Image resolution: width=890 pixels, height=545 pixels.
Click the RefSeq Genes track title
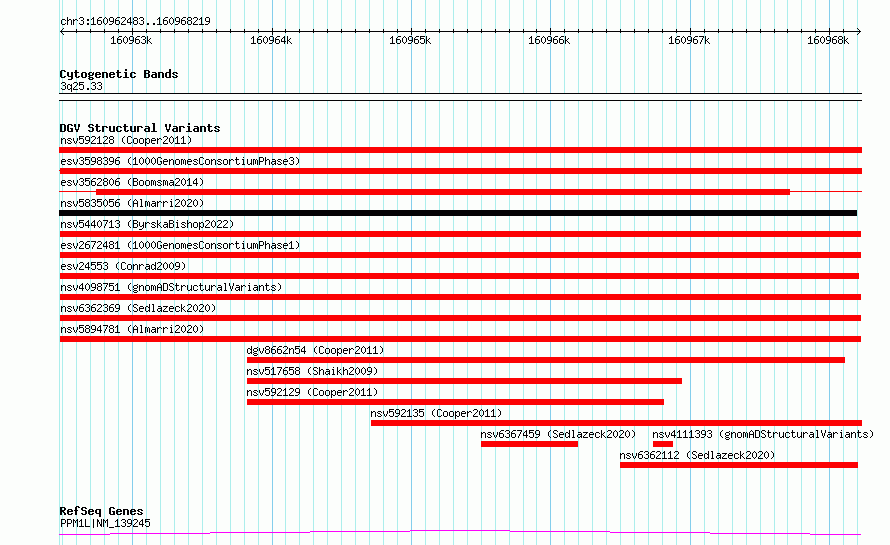(x=101, y=511)
